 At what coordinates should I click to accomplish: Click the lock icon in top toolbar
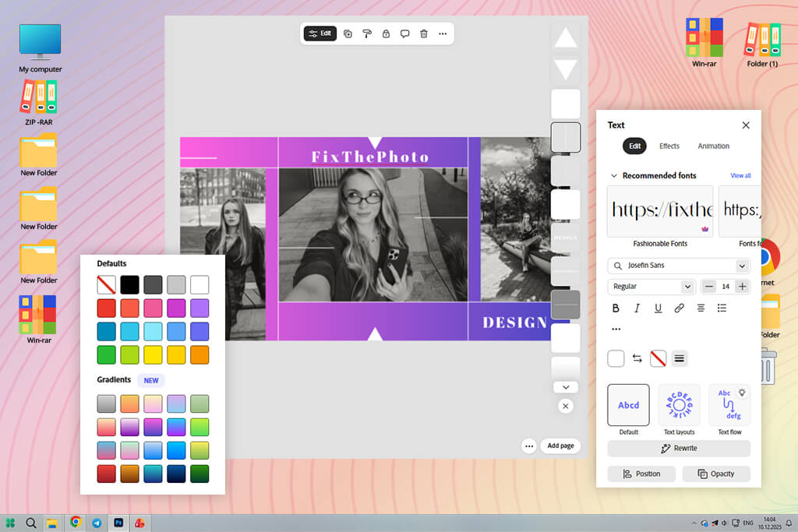[x=386, y=33]
